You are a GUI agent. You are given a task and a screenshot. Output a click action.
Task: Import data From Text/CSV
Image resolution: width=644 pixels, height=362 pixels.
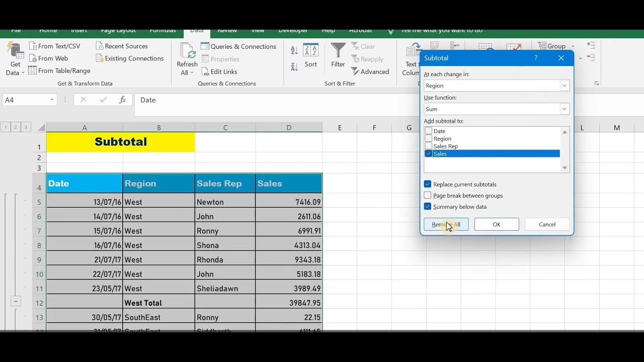pyautogui.click(x=54, y=46)
